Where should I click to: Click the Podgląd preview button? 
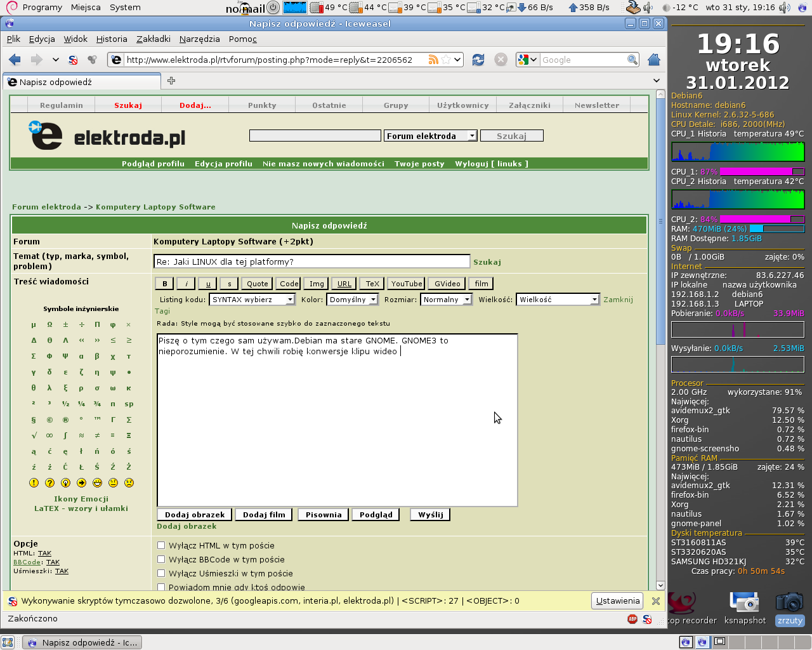[x=376, y=515]
